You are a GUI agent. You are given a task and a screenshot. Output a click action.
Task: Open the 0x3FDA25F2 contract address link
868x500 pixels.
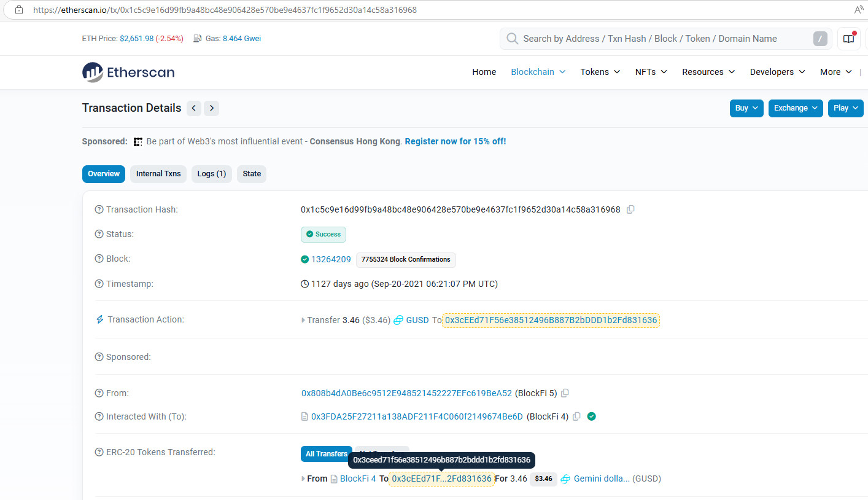417,416
